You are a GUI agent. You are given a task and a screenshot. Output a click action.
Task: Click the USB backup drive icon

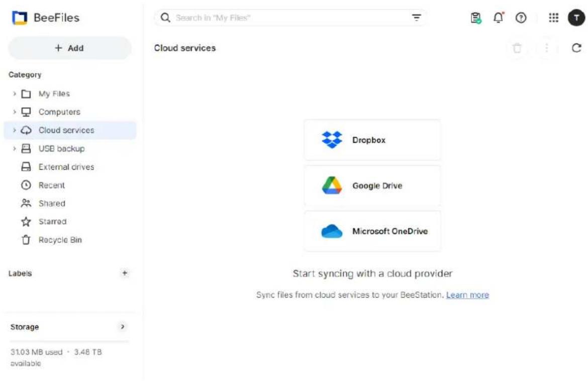tap(26, 149)
